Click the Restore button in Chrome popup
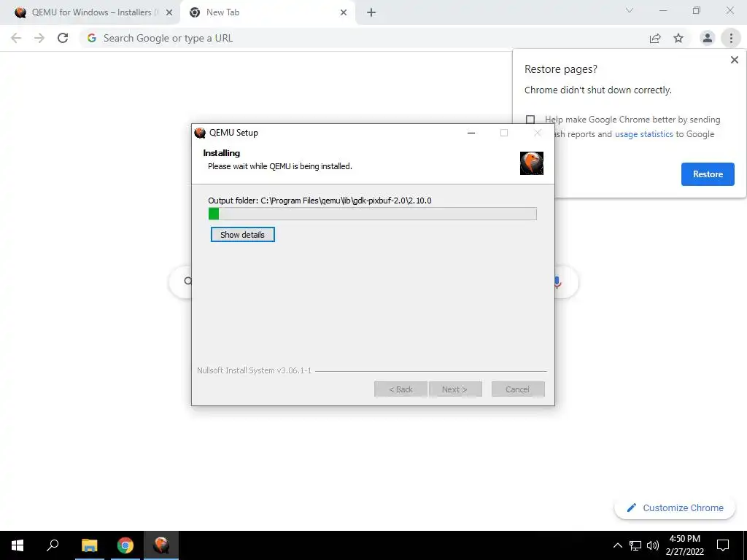 click(708, 174)
